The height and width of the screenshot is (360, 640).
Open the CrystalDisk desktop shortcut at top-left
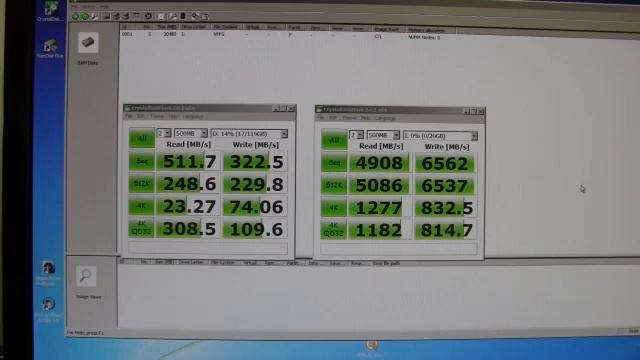pos(50,11)
